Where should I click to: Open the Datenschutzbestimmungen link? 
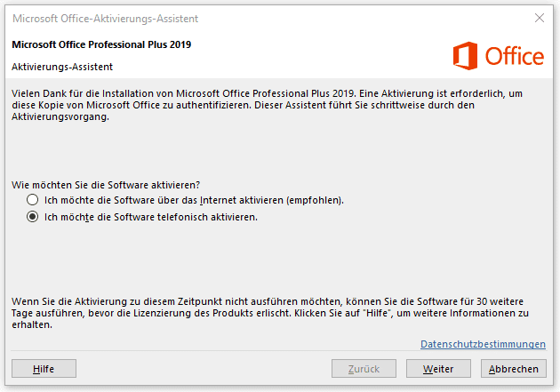[483, 344]
